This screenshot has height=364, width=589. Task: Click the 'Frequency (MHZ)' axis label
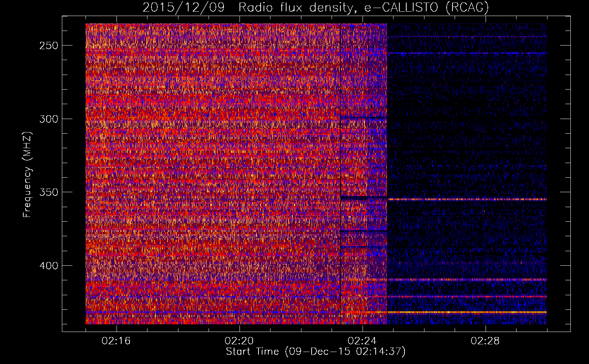point(27,174)
